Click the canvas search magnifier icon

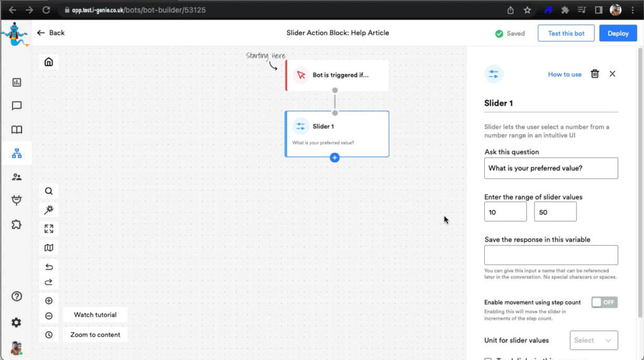pyautogui.click(x=48, y=191)
